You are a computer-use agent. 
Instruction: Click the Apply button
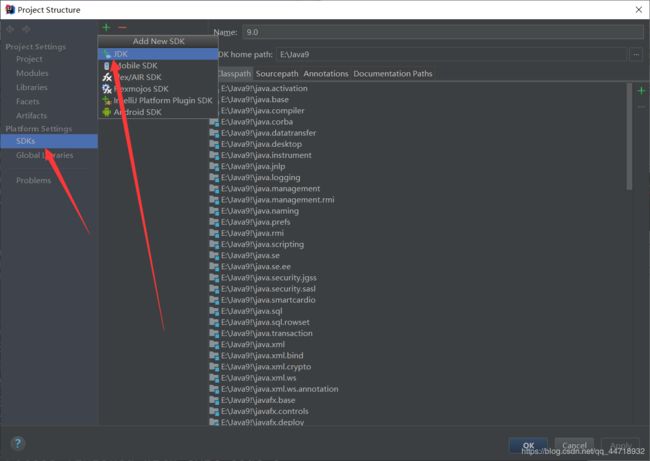[621, 446]
